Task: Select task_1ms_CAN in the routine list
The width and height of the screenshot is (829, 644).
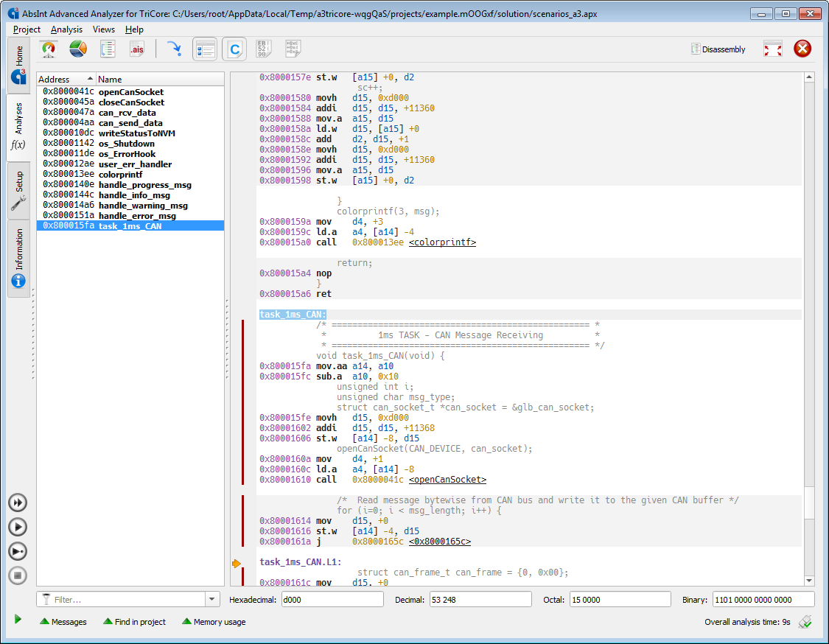Action: click(x=130, y=225)
